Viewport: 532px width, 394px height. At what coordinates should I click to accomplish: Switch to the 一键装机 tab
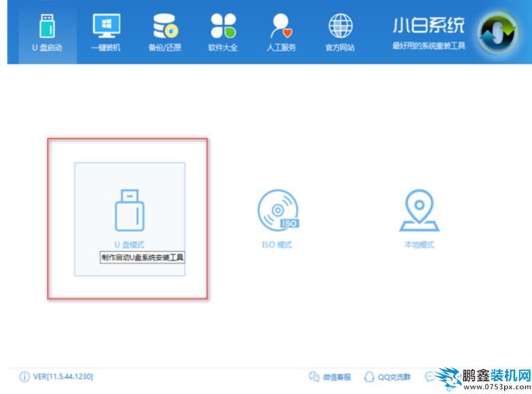click(106, 33)
